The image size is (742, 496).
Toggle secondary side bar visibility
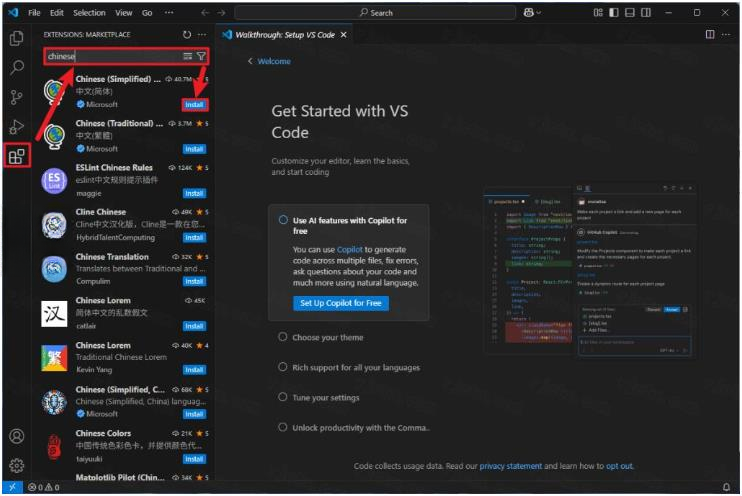(646, 13)
